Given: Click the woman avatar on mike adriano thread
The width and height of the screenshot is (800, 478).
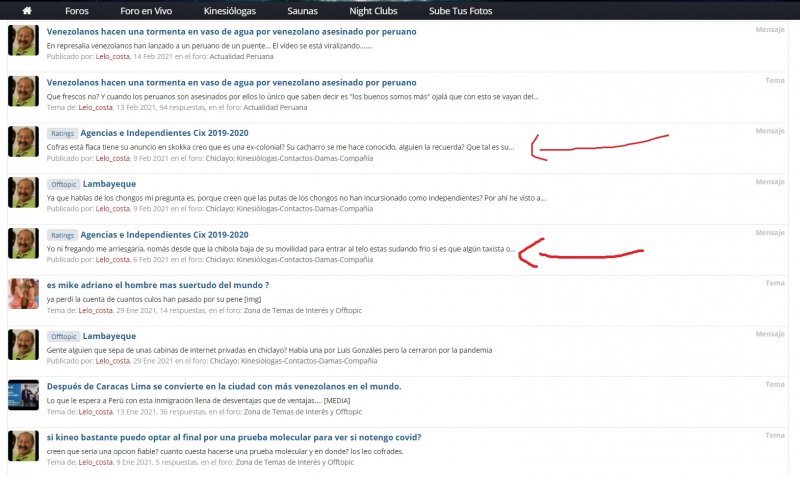Looking at the screenshot, I should (23, 294).
